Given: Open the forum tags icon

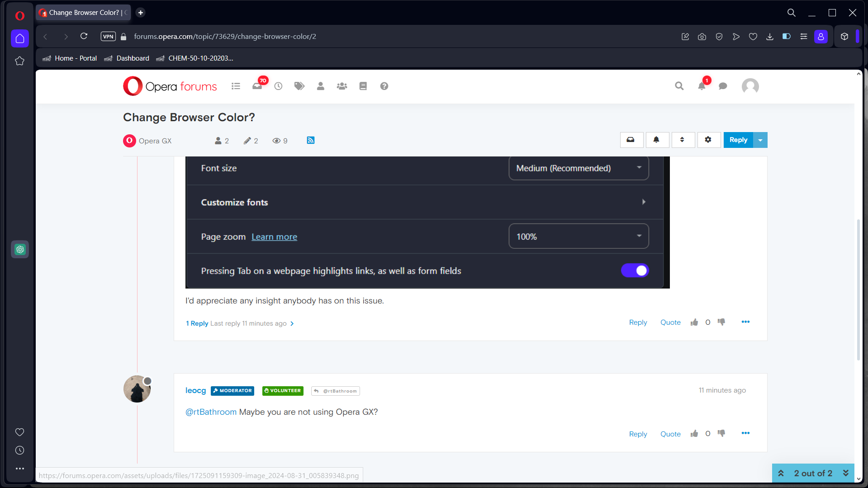Looking at the screenshot, I should click(x=299, y=86).
